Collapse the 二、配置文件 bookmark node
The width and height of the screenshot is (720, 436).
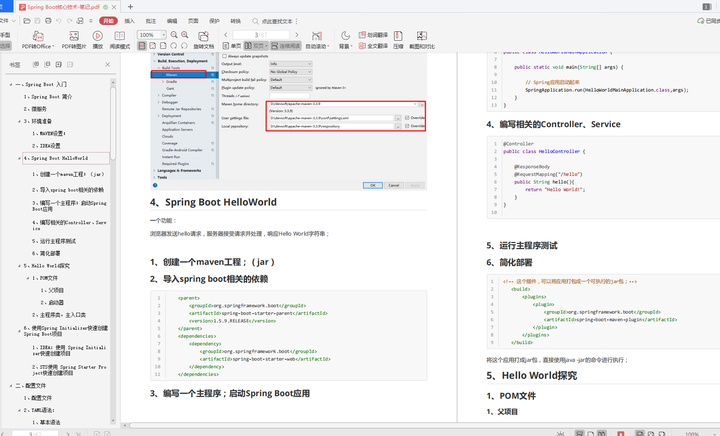pyautogui.click(x=11, y=386)
